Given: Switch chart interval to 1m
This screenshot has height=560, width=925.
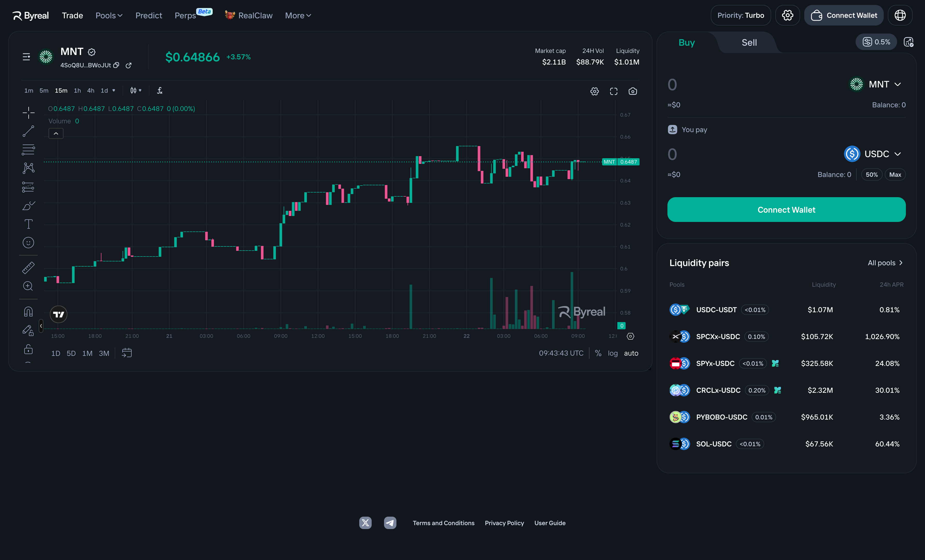Looking at the screenshot, I should [29, 91].
